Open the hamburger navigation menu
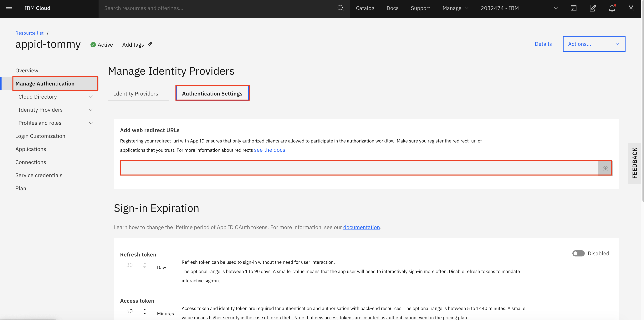The height and width of the screenshot is (320, 644). pyautogui.click(x=9, y=8)
